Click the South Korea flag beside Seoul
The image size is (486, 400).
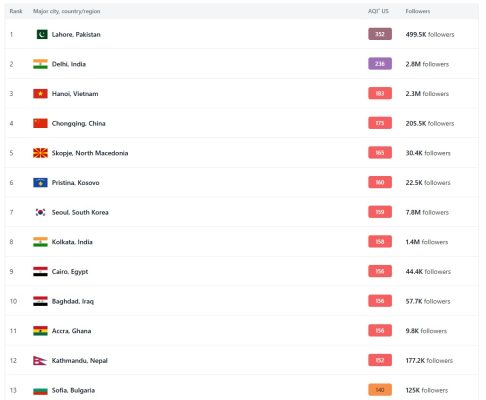point(40,212)
